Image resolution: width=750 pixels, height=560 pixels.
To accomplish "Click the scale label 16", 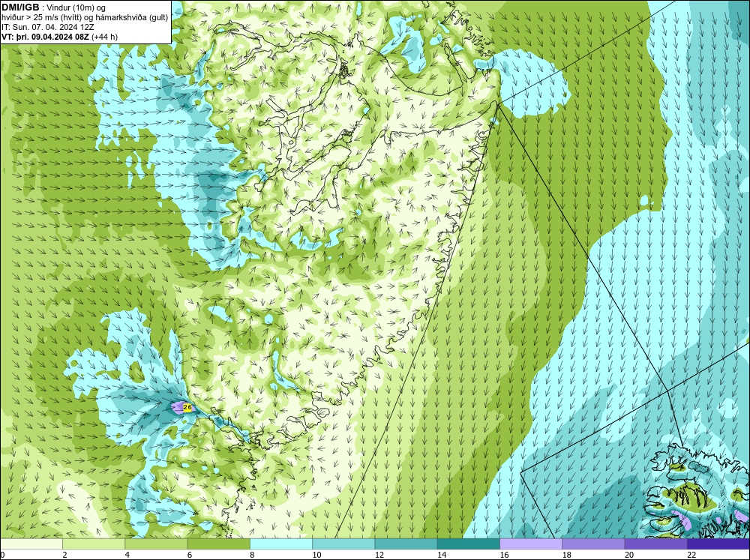I will [505, 555].
